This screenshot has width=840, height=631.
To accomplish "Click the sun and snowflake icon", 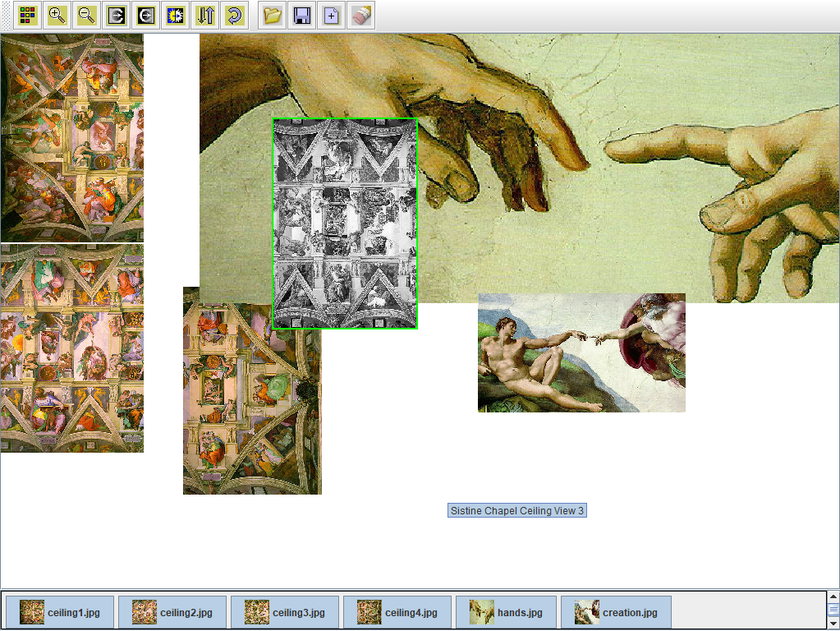I will pos(175,16).
